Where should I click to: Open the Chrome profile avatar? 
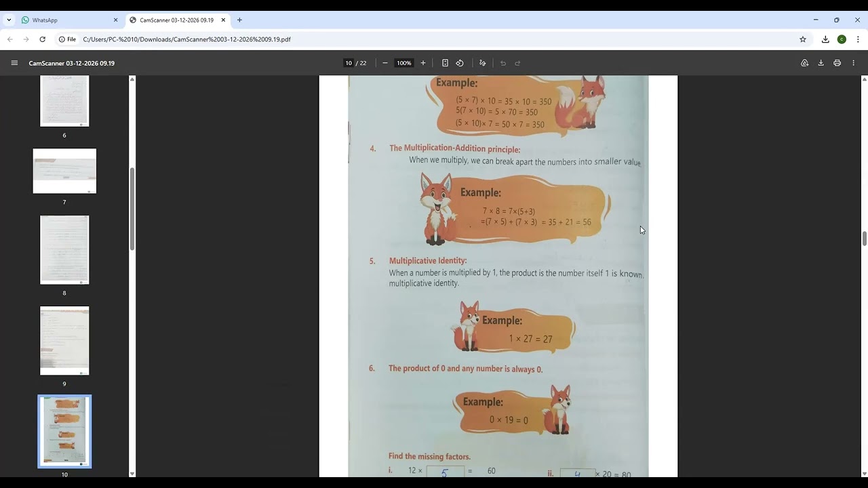842,39
